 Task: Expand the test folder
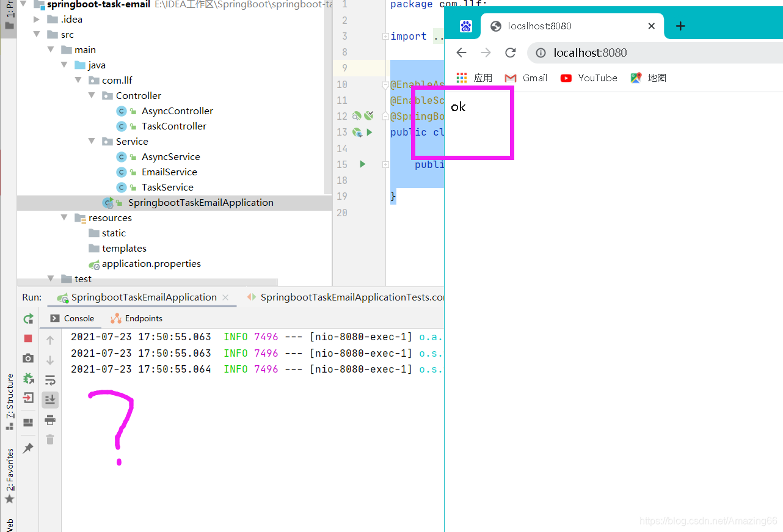point(51,279)
